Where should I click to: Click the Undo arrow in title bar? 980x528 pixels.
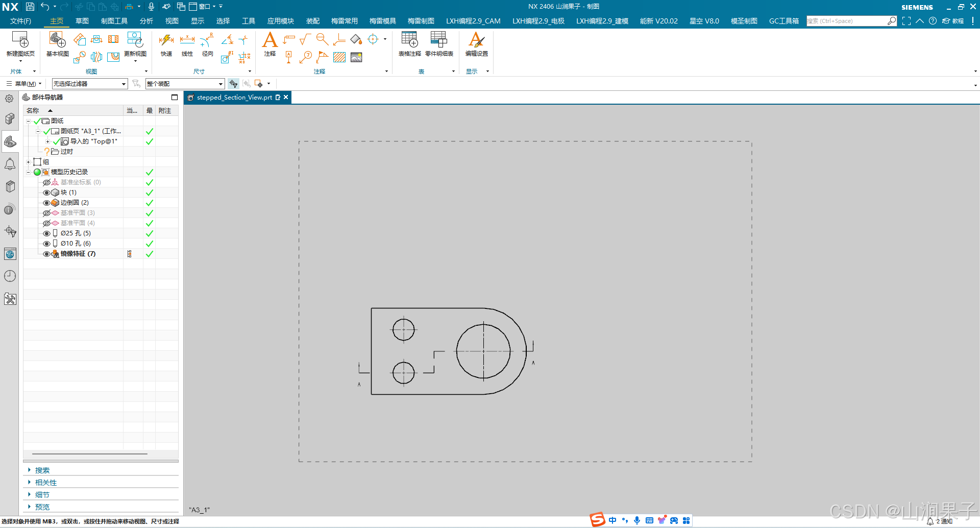point(45,7)
